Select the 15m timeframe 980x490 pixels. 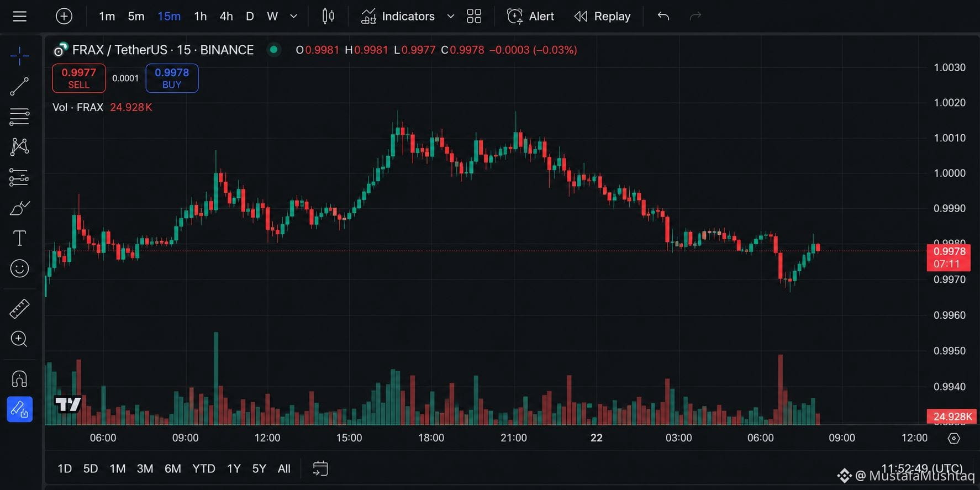(x=169, y=16)
